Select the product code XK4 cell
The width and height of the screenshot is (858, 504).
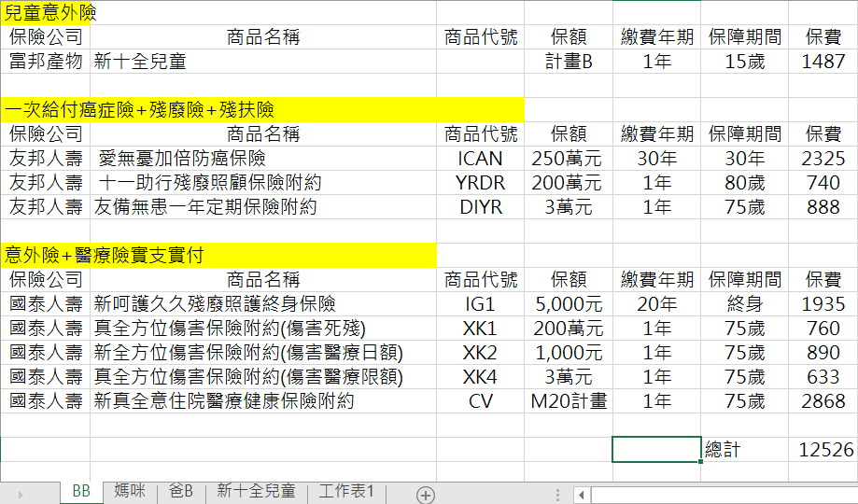tap(481, 376)
